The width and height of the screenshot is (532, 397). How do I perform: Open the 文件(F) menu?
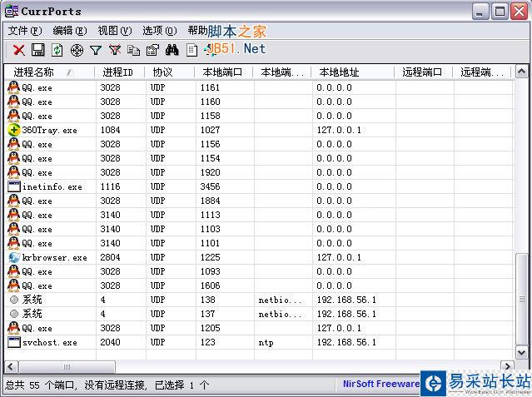pyautogui.click(x=25, y=31)
